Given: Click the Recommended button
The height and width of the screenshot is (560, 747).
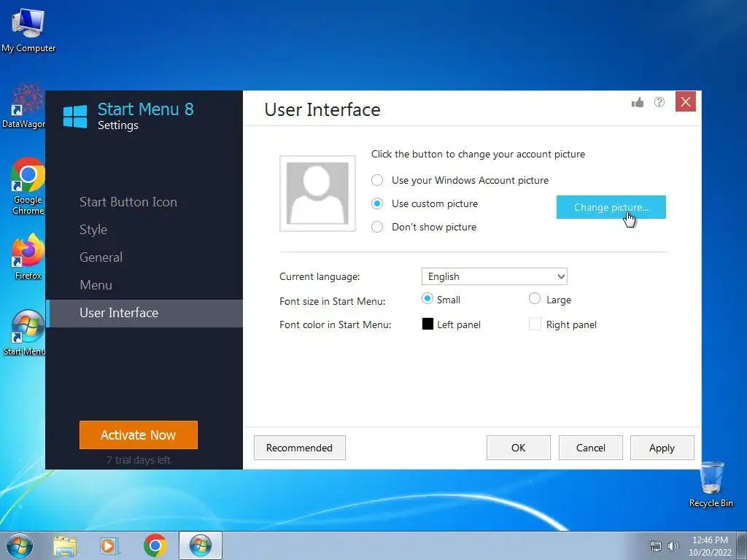Looking at the screenshot, I should coord(300,448).
